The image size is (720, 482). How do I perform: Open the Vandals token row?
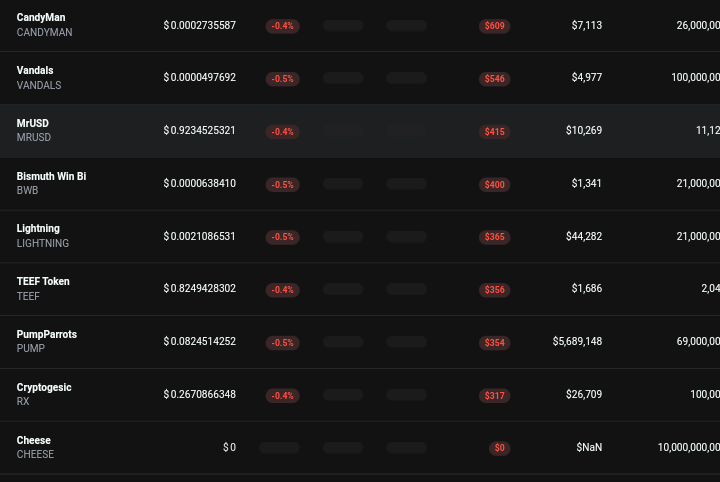(360, 78)
